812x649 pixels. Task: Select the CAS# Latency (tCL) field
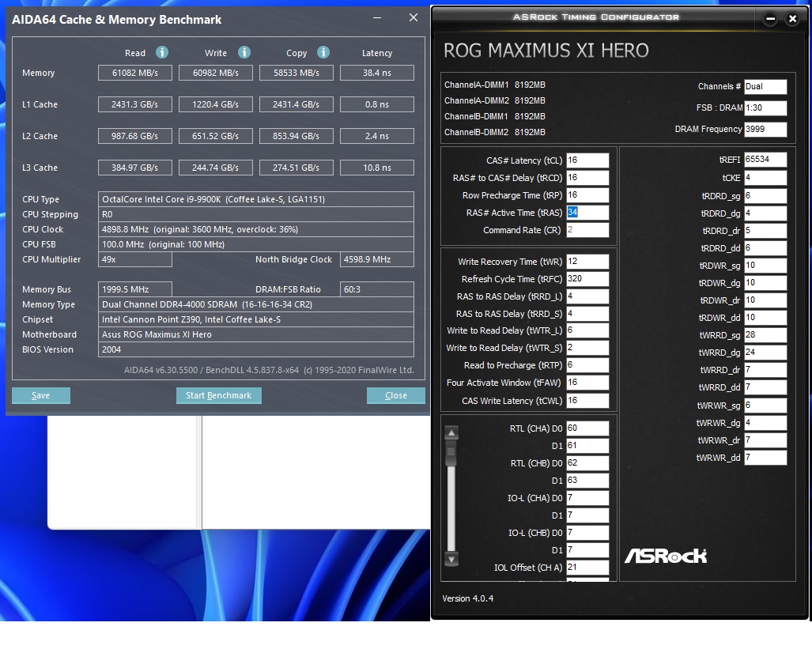[x=587, y=160]
